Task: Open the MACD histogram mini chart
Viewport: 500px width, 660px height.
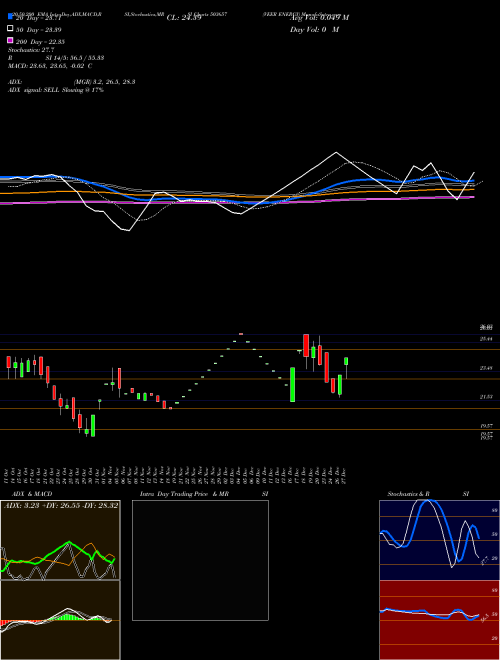Action: coord(60,620)
